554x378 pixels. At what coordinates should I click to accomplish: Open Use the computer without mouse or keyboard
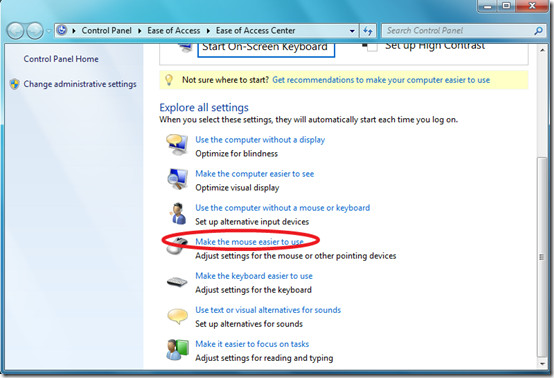(283, 208)
